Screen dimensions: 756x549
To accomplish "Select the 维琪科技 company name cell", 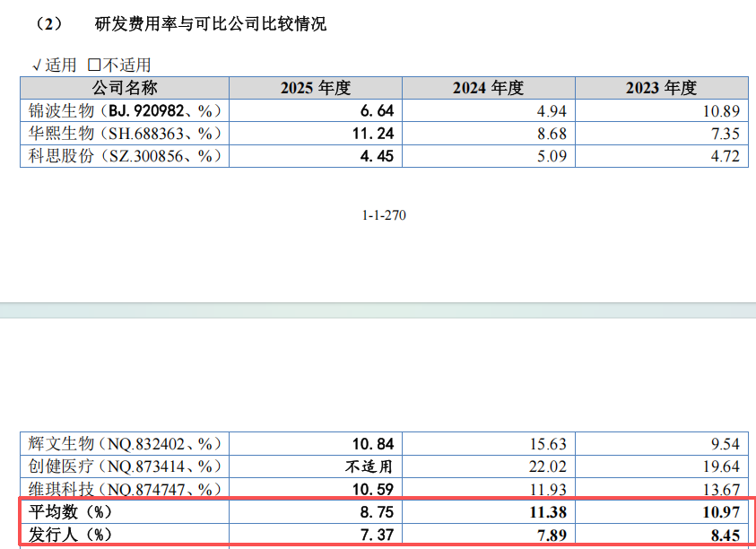I will pos(125,489).
